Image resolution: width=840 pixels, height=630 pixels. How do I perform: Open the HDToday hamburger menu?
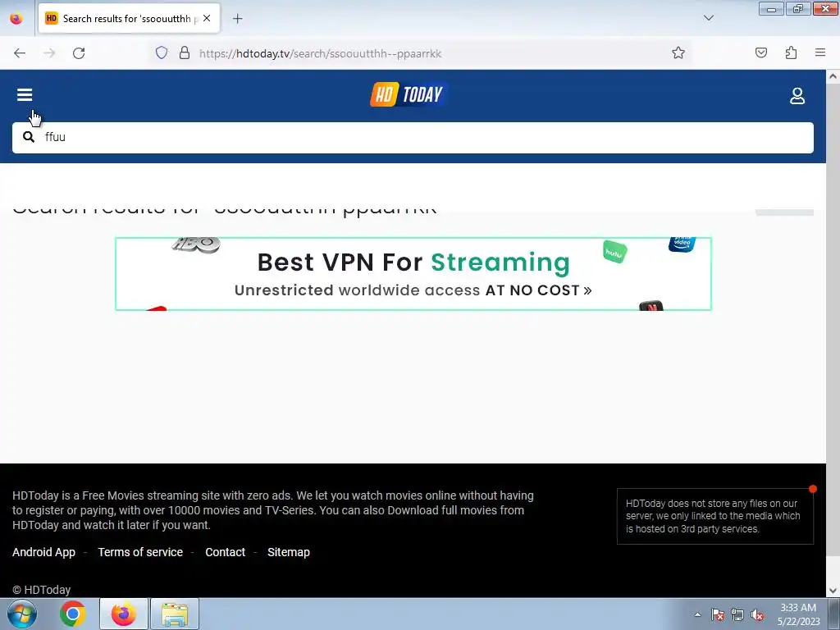pyautogui.click(x=25, y=95)
